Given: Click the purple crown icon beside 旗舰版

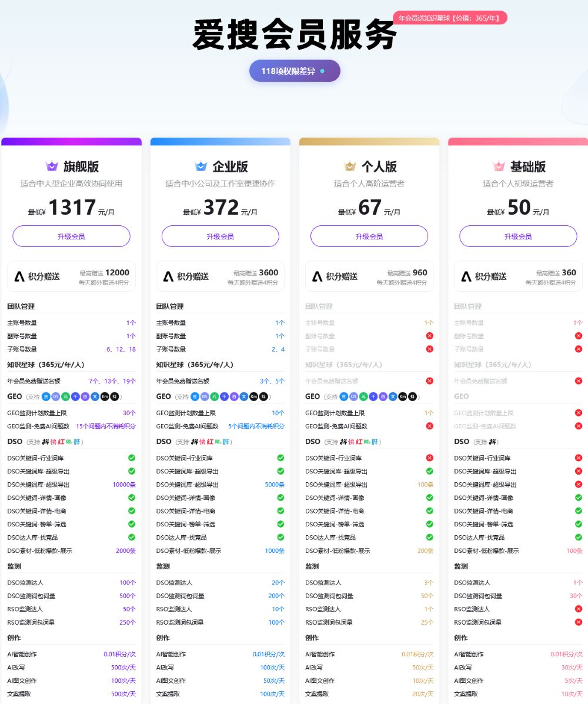Looking at the screenshot, I should [52, 166].
